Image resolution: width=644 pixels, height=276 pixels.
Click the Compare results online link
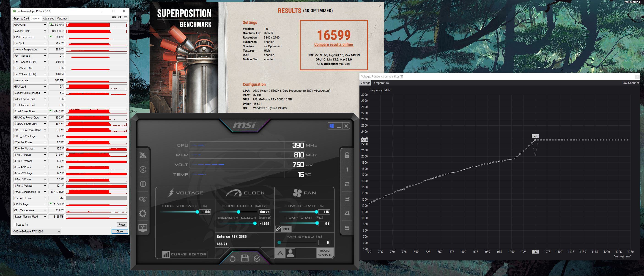(x=334, y=44)
